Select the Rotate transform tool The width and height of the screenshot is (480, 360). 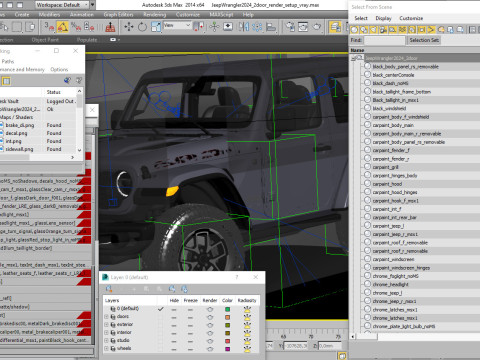tap(142, 27)
